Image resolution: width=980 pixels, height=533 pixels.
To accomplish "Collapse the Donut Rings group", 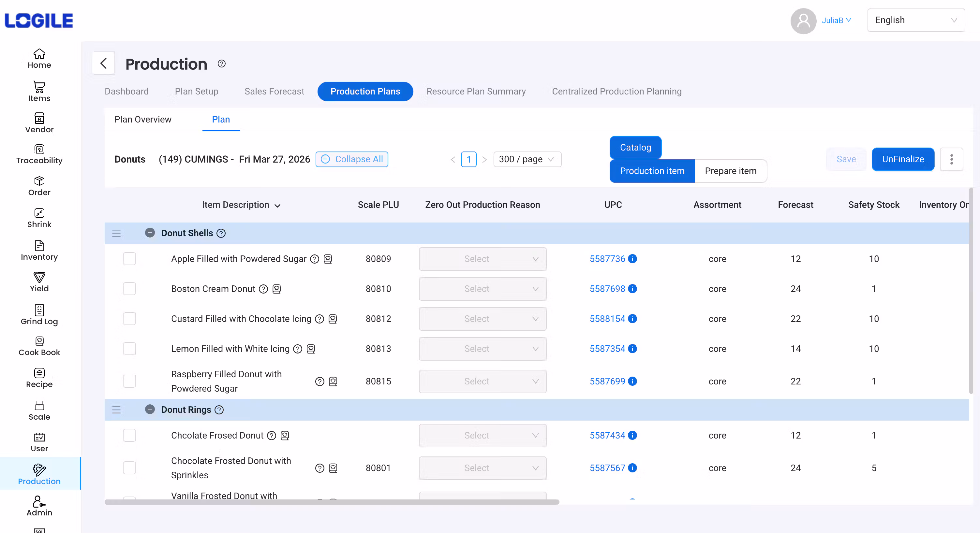I will coord(150,410).
